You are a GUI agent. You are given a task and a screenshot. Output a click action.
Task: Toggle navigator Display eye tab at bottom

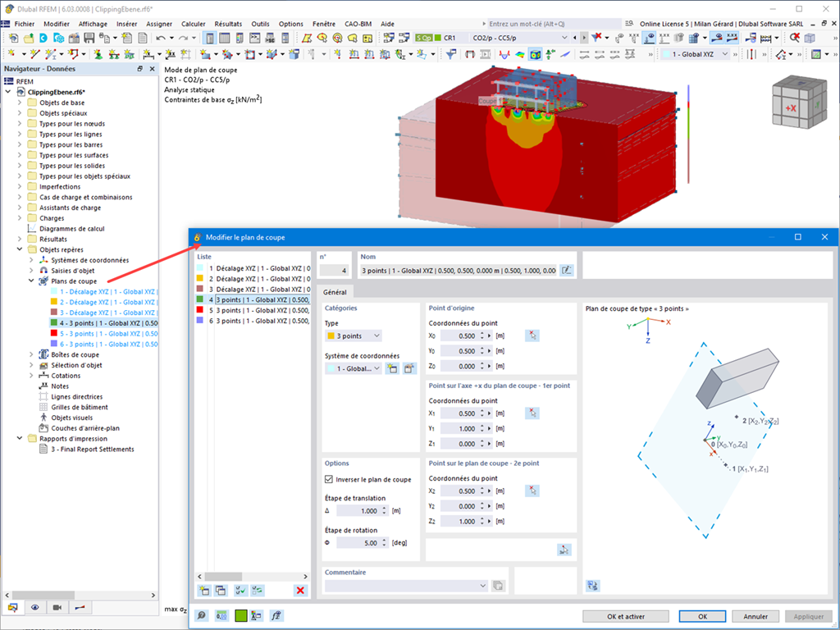34,608
